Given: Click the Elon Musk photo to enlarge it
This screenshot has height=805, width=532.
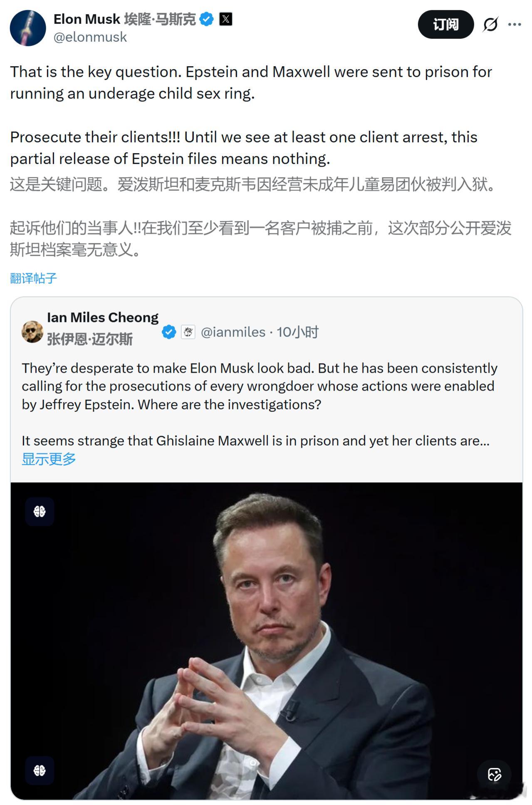Looking at the screenshot, I should click(266, 624).
